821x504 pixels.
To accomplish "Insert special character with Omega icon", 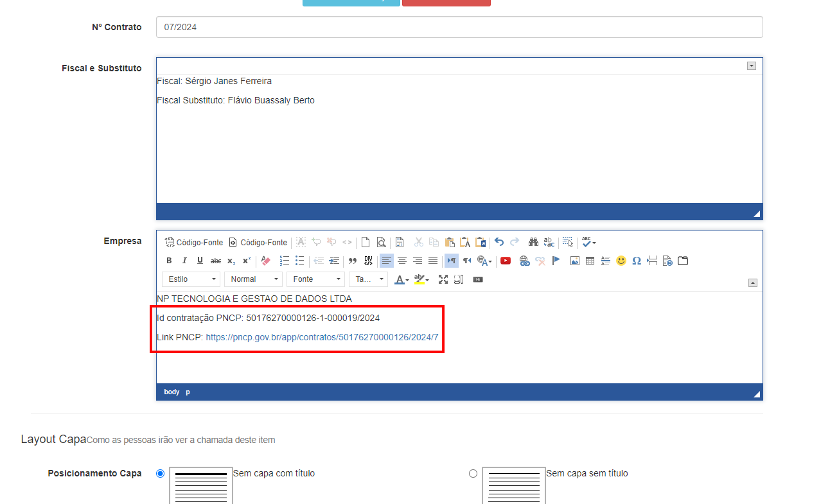I will tap(637, 261).
